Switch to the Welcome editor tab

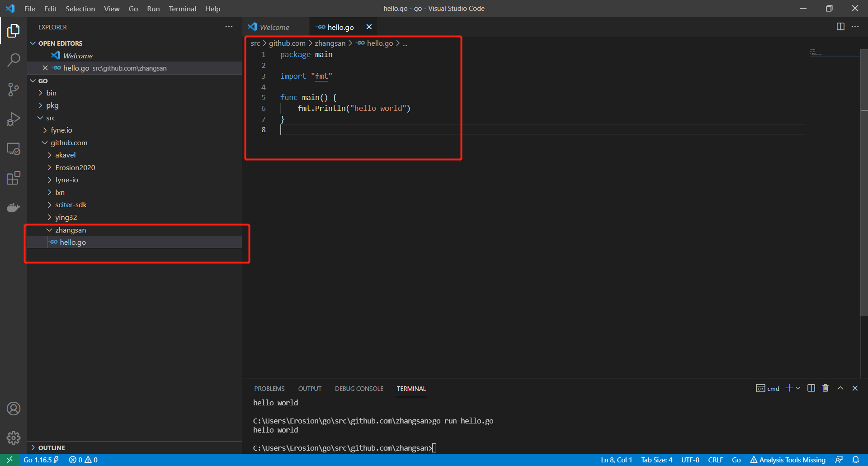[274, 27]
